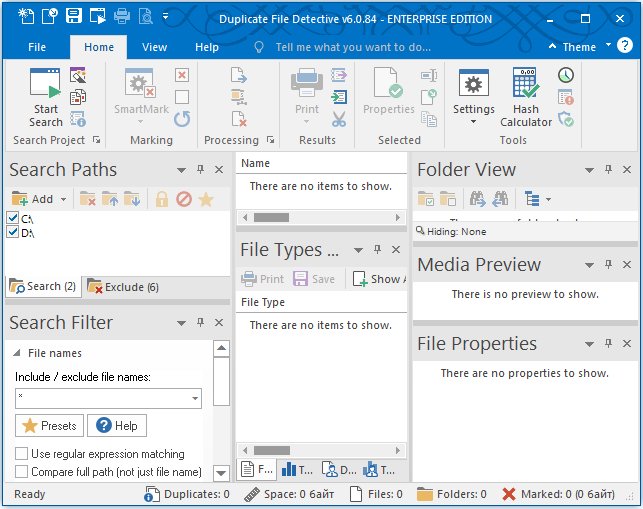Viewport: 643px width, 509px height.
Task: Click the Help button in Search Filter
Action: tap(117, 425)
